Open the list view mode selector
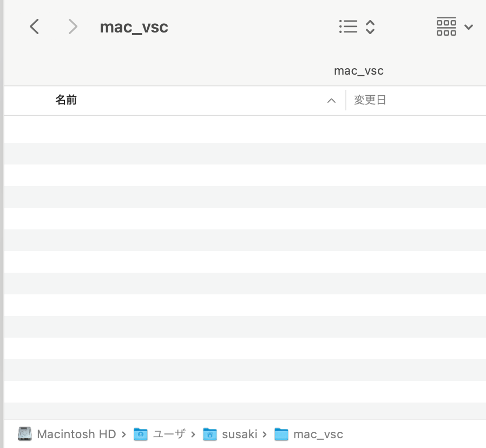Viewport: 486px width, 448px height. point(357,27)
